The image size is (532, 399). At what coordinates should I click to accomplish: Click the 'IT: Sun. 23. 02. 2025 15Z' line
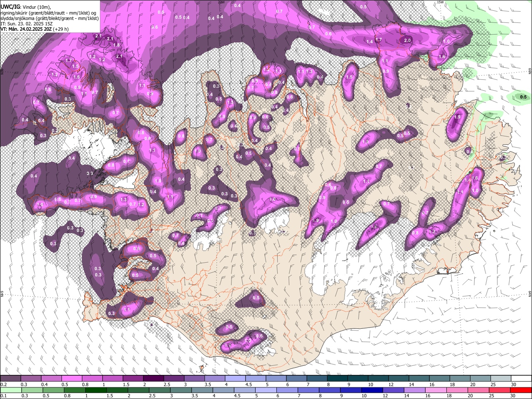27,24
